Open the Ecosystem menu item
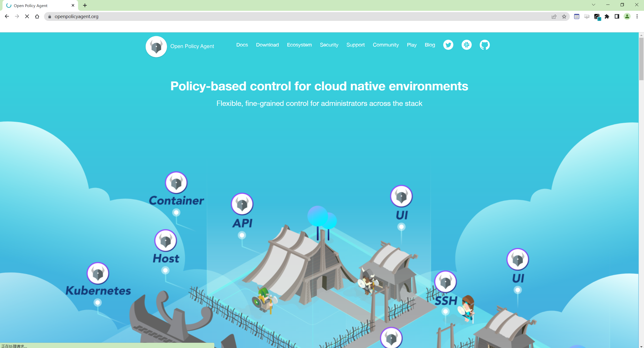 299,45
